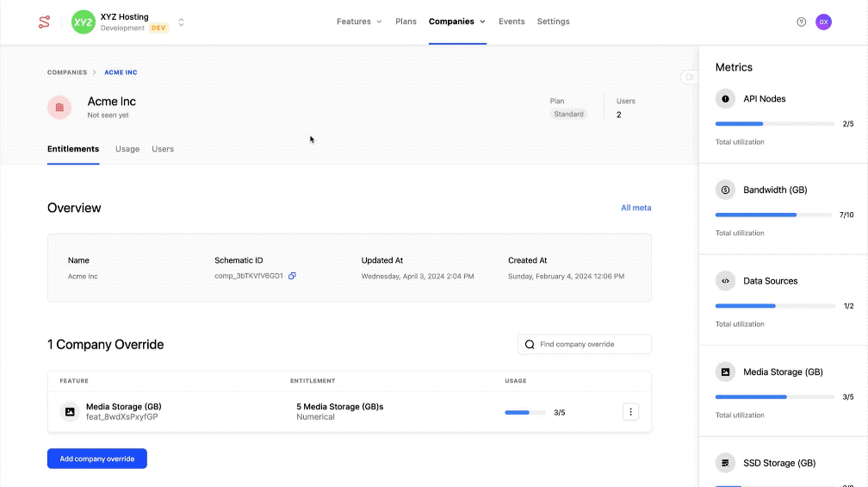Focus the Find company override search field
Image resolution: width=868 pixels, height=487 pixels.
(x=590, y=344)
